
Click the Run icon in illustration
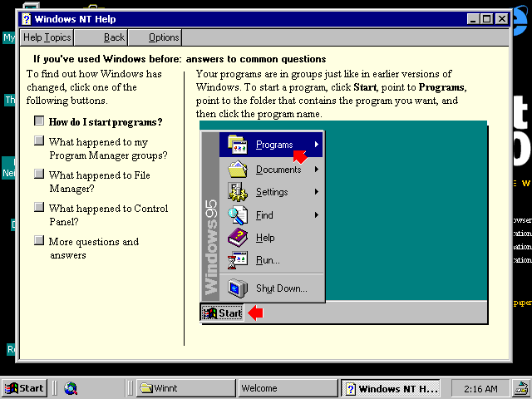[237, 260]
